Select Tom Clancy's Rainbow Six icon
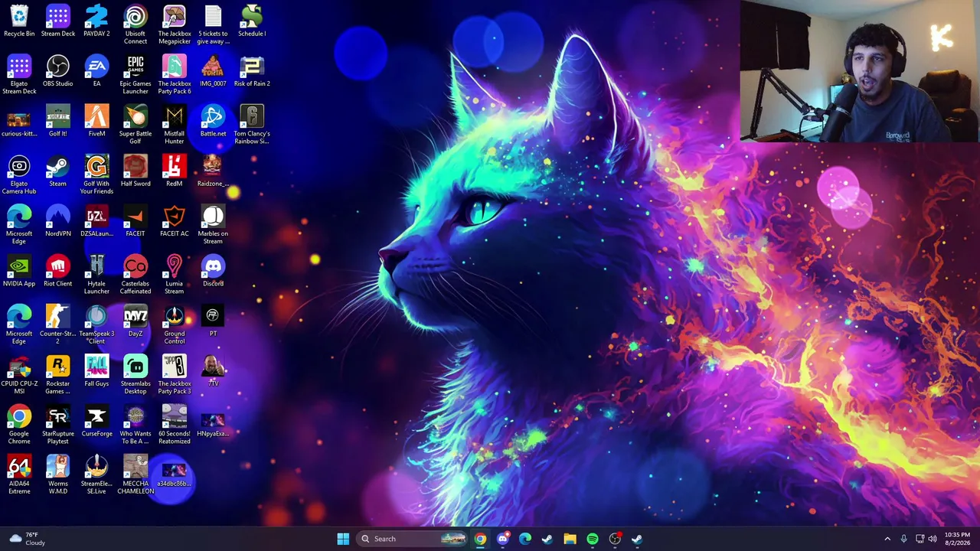 (252, 125)
